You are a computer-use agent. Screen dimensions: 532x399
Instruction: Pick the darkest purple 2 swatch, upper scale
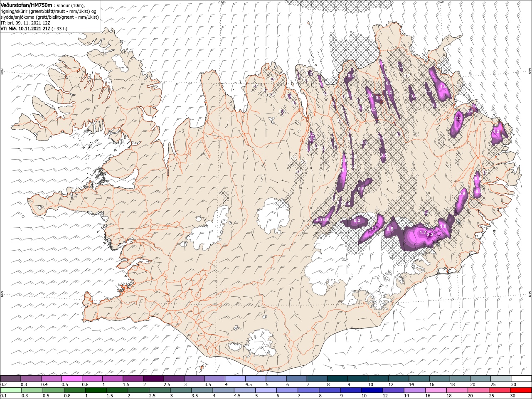(153, 379)
